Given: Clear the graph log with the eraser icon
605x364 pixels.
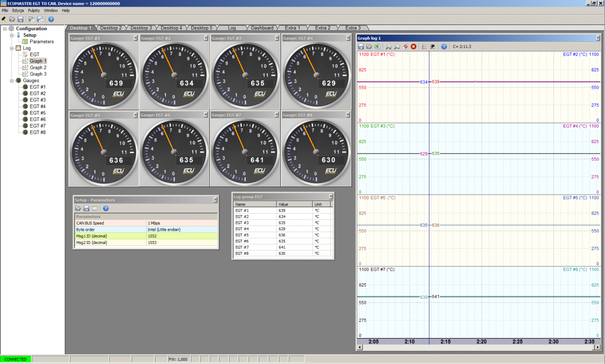Looking at the screenshot, I should 406,46.
